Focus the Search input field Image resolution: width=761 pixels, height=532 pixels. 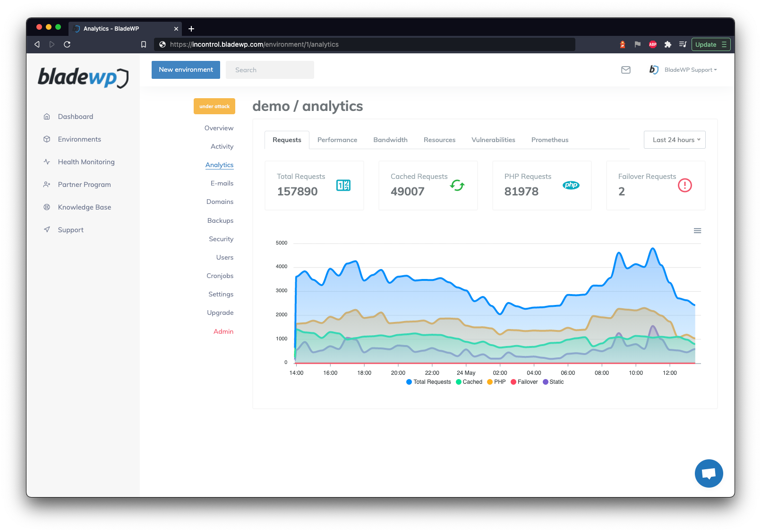270,70
